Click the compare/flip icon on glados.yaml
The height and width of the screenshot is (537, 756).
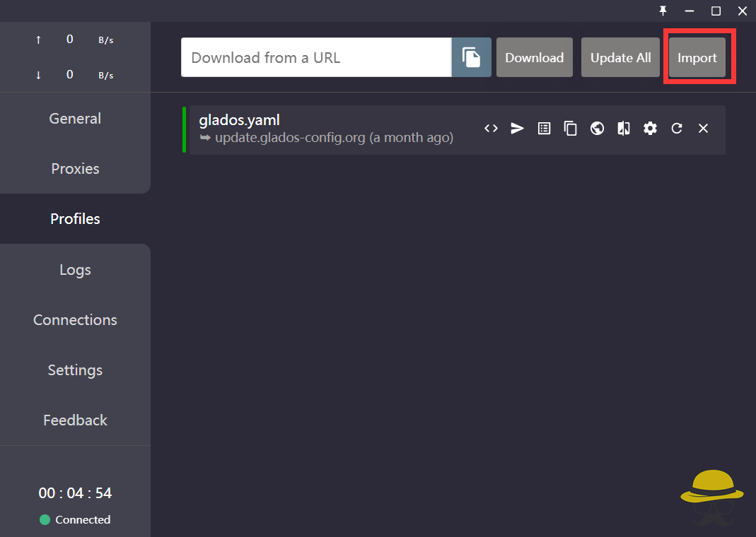pos(624,129)
